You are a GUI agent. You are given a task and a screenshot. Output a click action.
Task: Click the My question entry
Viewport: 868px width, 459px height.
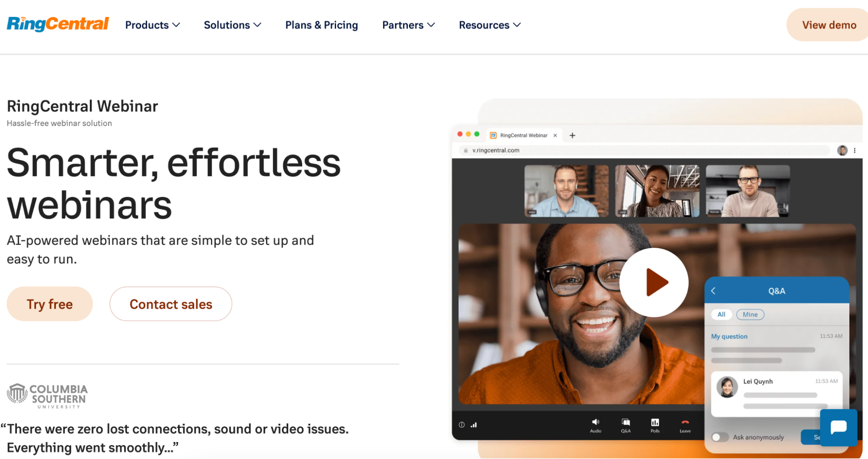[x=729, y=336]
